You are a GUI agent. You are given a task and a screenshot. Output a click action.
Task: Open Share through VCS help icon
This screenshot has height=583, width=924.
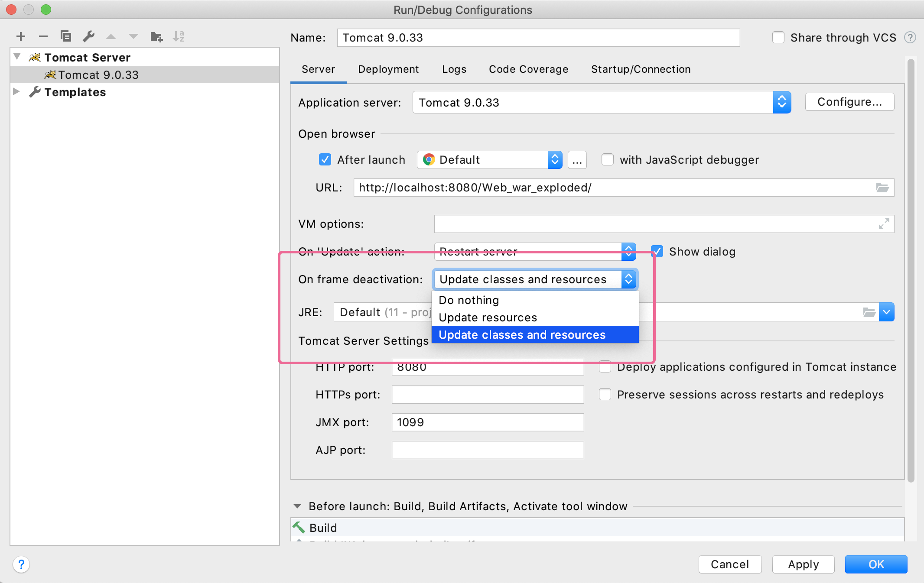click(910, 38)
